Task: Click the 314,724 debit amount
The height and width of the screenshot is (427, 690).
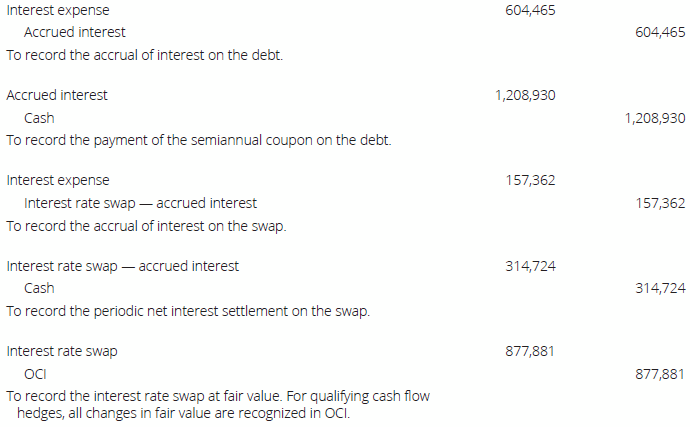Action: [x=531, y=267]
